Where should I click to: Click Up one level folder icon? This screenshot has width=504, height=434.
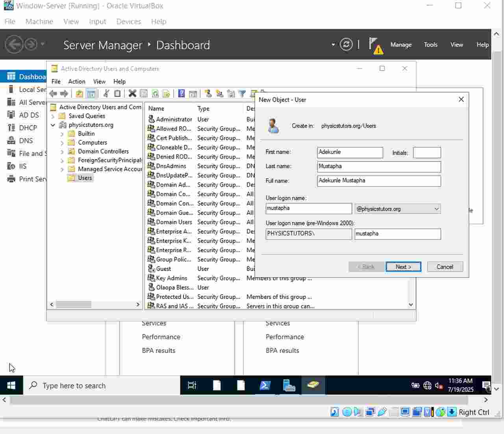click(x=79, y=94)
